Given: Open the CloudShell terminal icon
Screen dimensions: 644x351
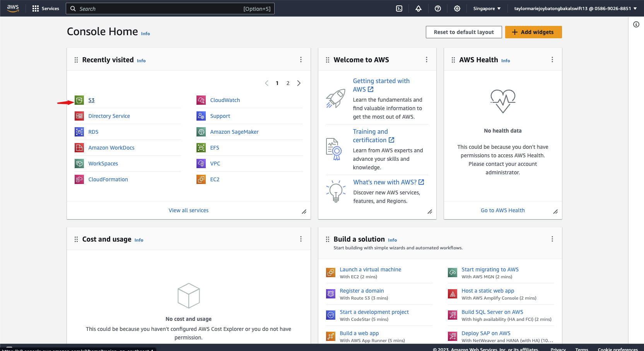Looking at the screenshot, I should tap(399, 9).
